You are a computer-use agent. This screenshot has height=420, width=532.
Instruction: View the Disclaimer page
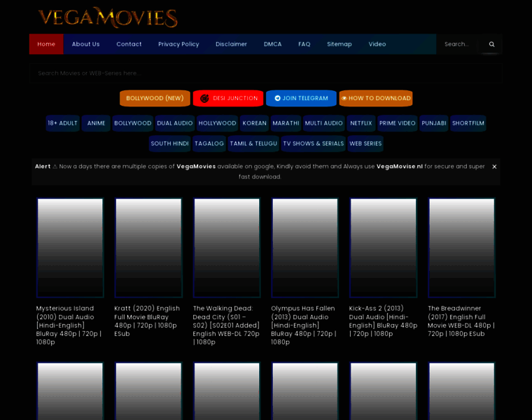pyautogui.click(x=231, y=44)
